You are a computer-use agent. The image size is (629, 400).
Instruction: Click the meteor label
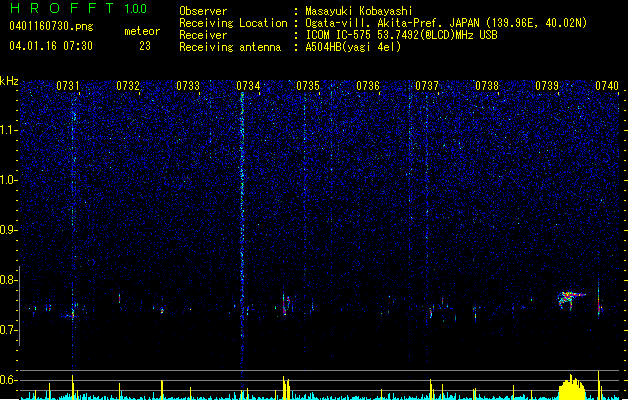tap(142, 31)
